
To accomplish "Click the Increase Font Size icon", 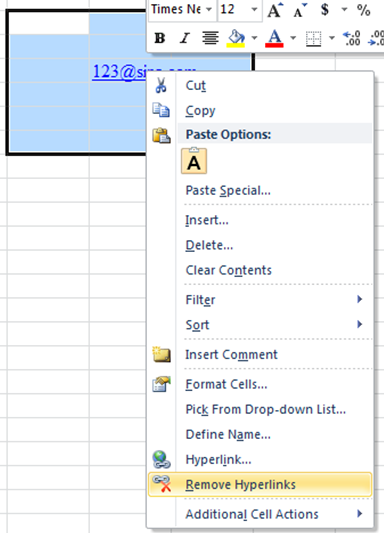I will pos(275,10).
